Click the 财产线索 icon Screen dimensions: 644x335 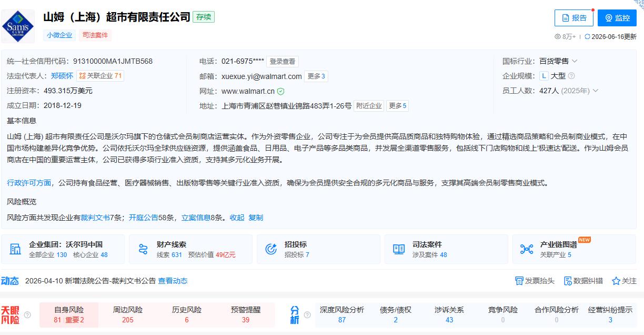pyautogui.click(x=143, y=249)
